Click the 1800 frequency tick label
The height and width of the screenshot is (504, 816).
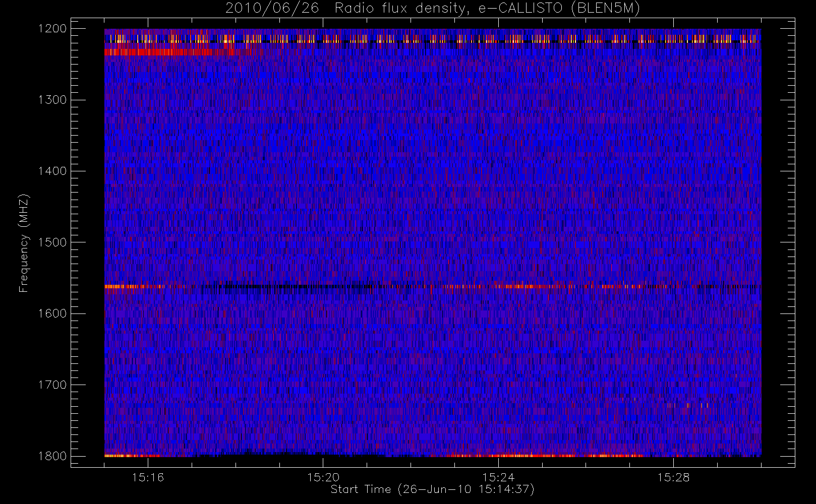point(52,456)
